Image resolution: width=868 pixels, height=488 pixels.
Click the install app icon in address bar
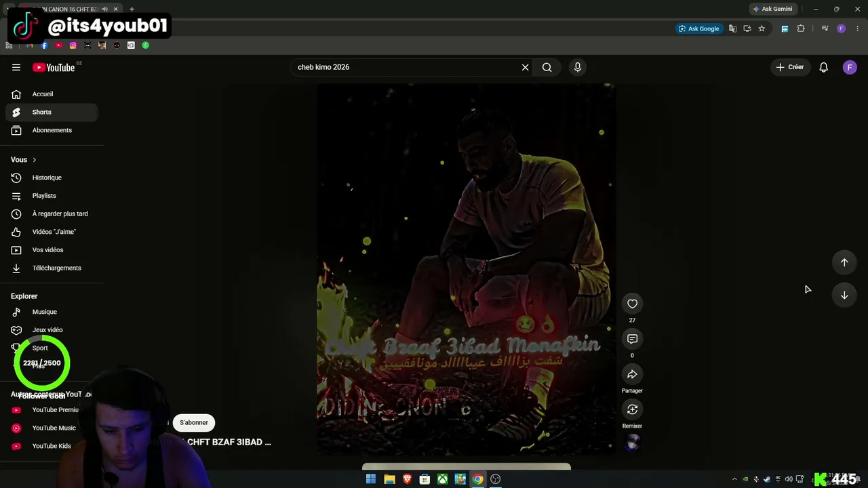(747, 28)
